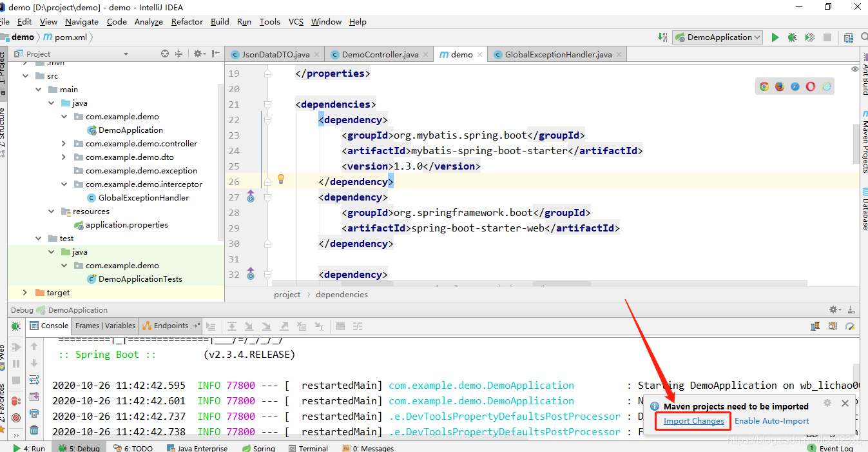Open Maven notification settings gear
Image resolution: width=868 pixels, height=452 pixels.
827,404
